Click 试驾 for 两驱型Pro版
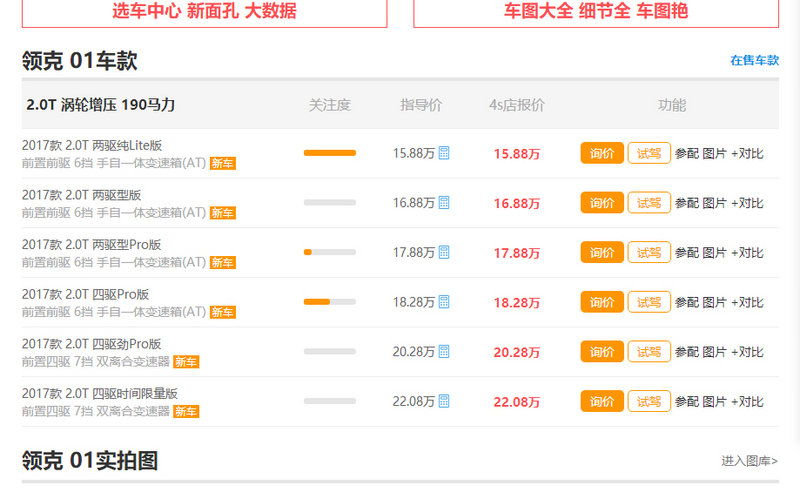This screenshot has height=499, width=800. pos(649,252)
